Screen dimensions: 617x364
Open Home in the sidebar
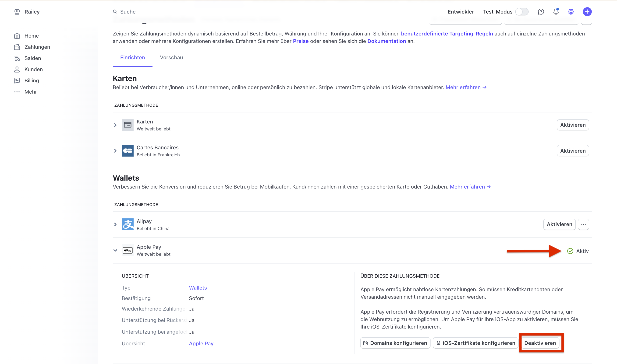pyautogui.click(x=32, y=36)
